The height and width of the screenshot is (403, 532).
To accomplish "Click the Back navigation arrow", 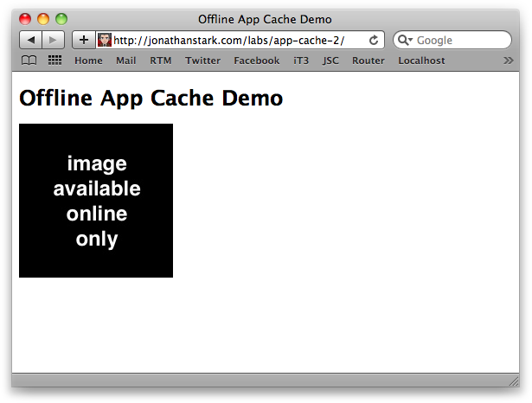I will click(31, 40).
